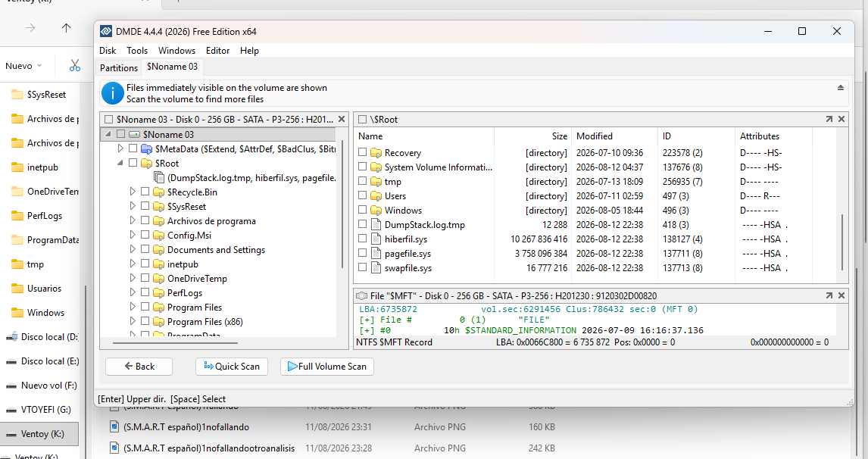Click the tree panel horizontal scrollbar

[x=176, y=342]
